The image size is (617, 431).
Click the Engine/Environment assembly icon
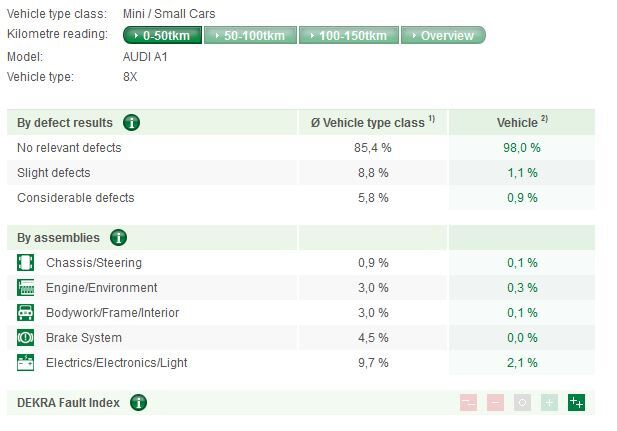(x=26, y=288)
